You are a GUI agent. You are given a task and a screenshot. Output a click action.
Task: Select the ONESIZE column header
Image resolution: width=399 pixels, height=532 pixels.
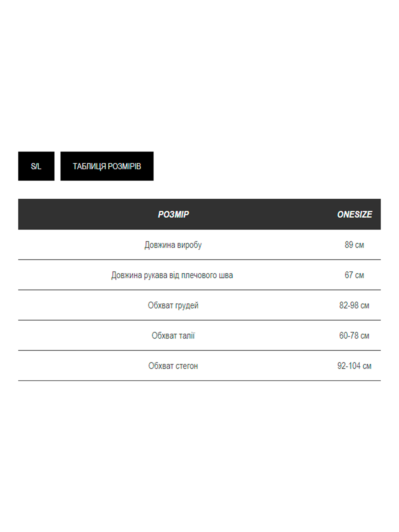(x=354, y=214)
